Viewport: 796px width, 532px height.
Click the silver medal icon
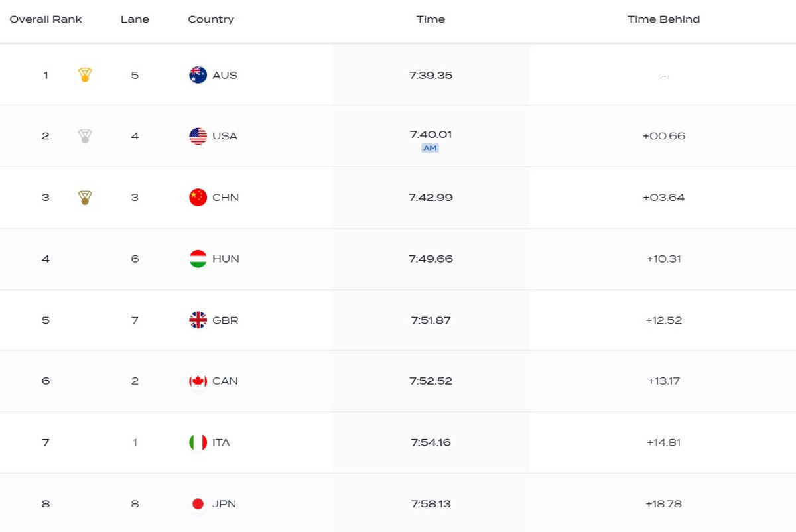point(85,136)
